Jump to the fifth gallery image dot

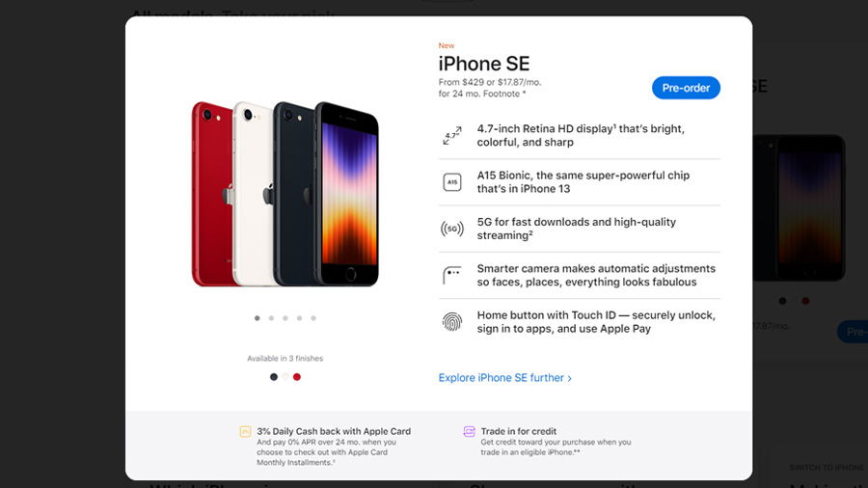point(313,318)
